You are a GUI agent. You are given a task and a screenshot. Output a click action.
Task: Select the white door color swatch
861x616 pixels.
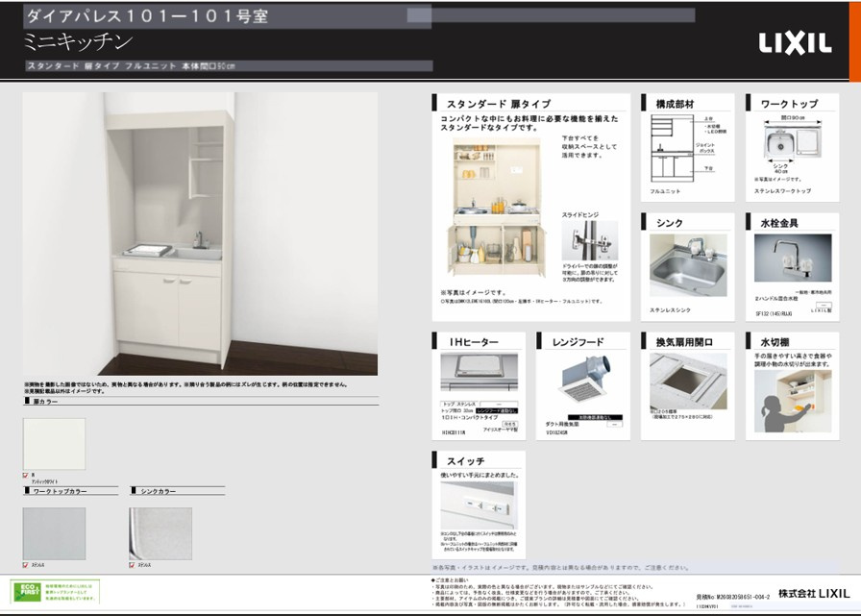(54, 444)
